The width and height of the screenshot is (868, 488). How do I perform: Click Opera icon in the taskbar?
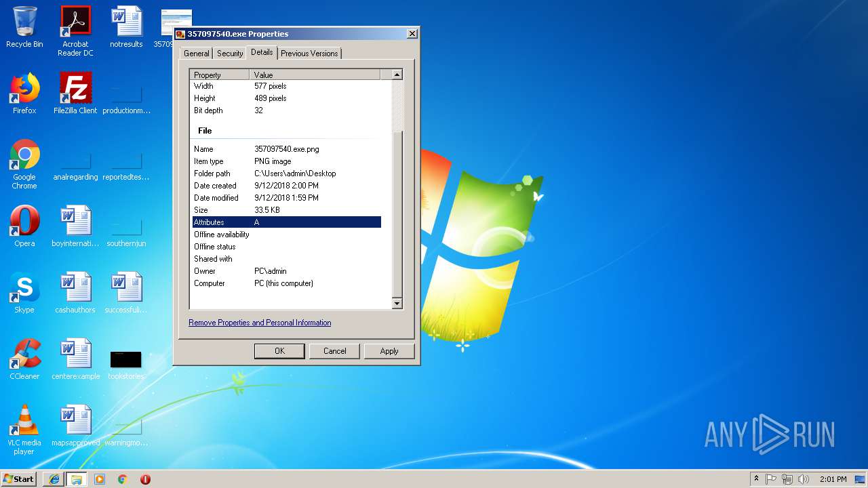pos(145,479)
